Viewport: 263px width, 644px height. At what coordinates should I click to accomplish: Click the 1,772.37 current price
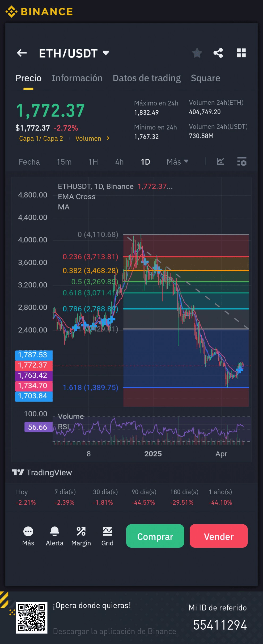(50, 111)
